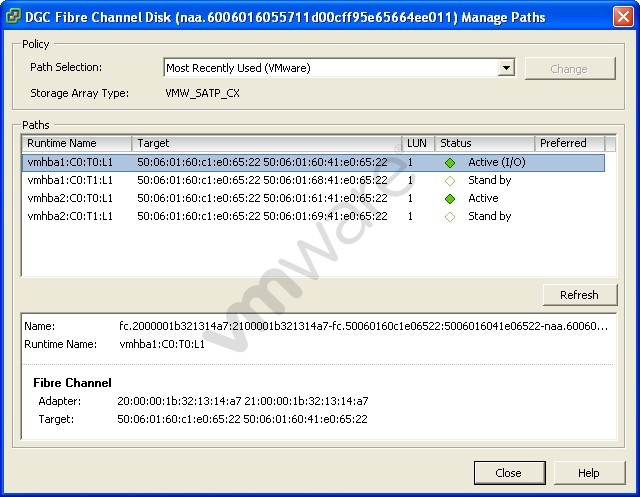The height and width of the screenshot is (497, 640).
Task: Click Stand by status of vmhba2:C0:T1:L1
Action: click(x=490, y=216)
